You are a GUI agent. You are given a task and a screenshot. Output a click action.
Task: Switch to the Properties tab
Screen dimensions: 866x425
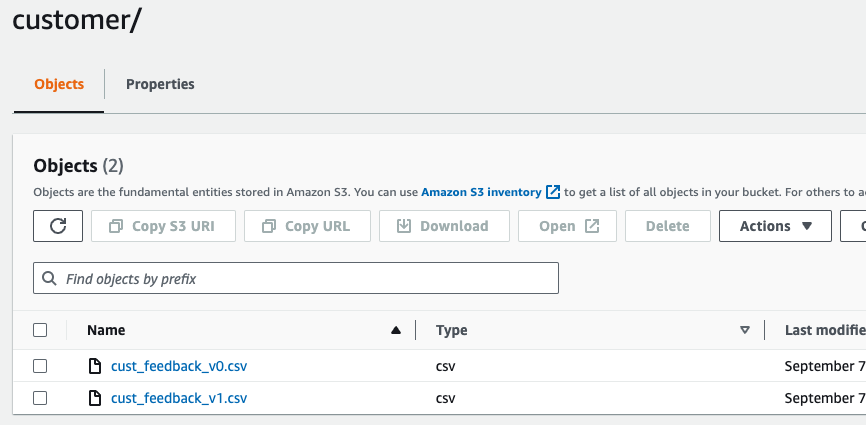160,84
